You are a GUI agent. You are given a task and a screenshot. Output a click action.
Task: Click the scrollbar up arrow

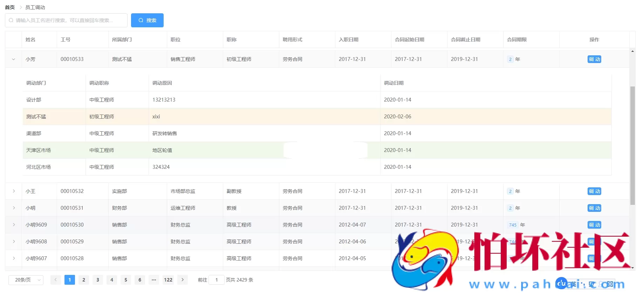coord(632,51)
